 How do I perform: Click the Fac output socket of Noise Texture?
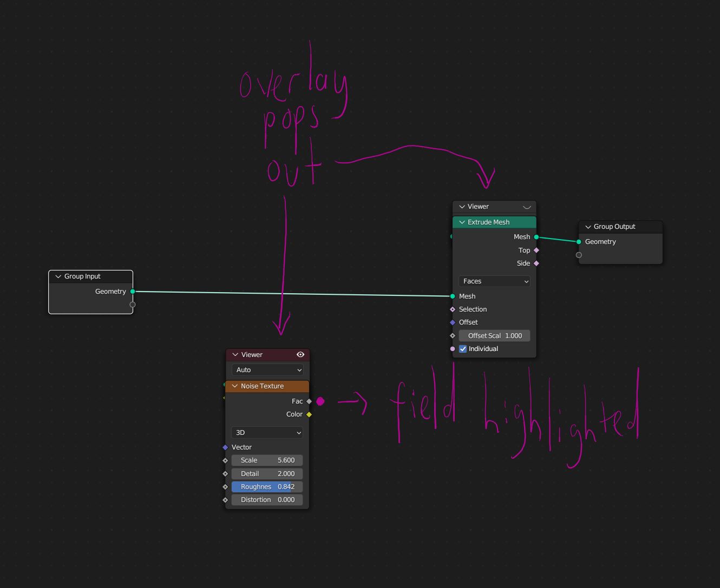[x=309, y=401]
